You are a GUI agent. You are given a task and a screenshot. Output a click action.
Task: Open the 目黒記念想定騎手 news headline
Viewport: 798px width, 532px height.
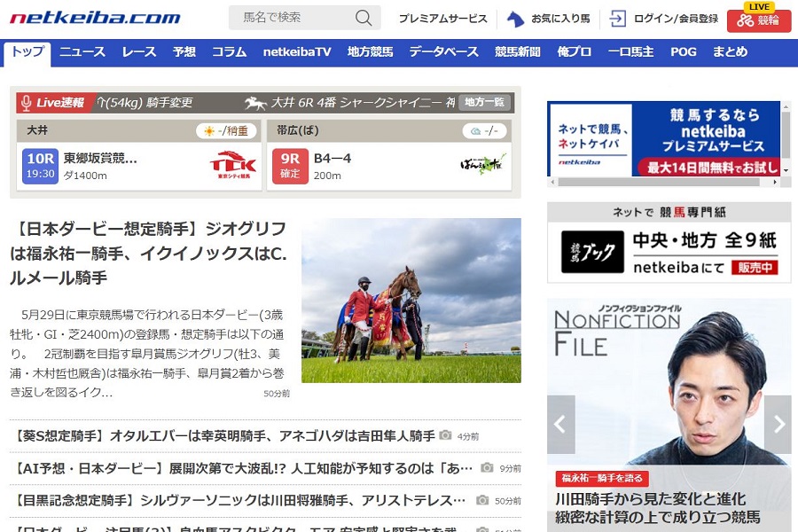click(238, 500)
